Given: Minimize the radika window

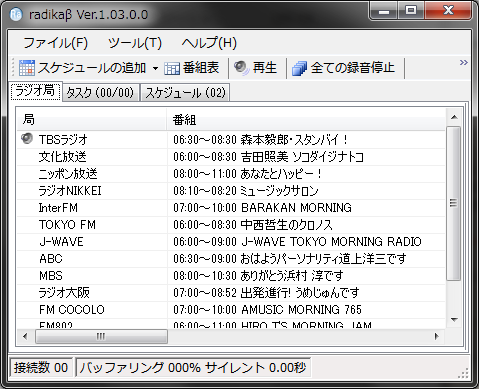Looking at the screenshot, I should point(384,11).
